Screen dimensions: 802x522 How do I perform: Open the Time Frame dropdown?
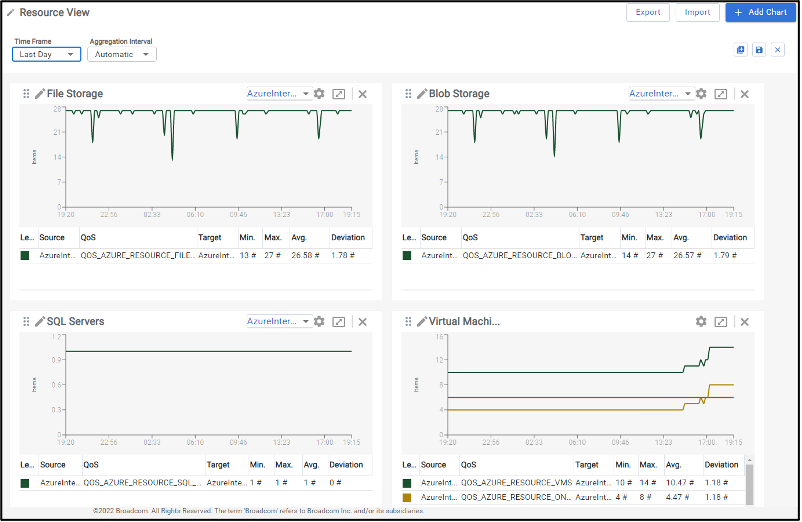click(46, 54)
